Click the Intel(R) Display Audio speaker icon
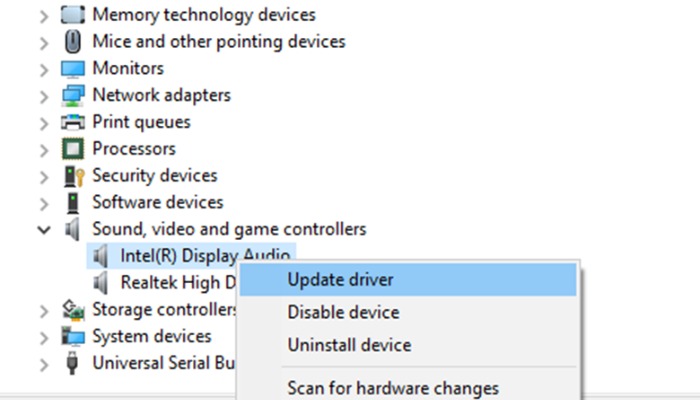The height and width of the screenshot is (400, 700). tap(99, 256)
